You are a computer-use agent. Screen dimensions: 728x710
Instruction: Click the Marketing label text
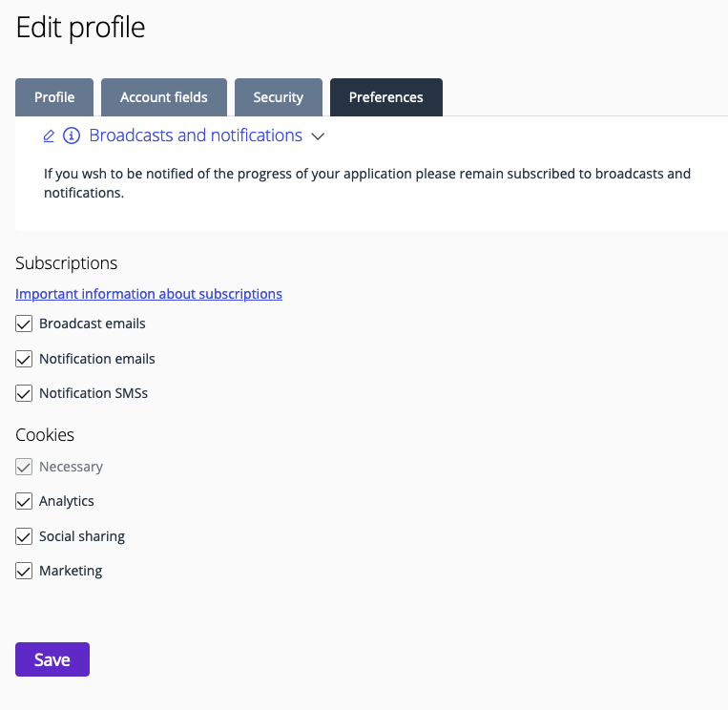[x=71, y=571]
